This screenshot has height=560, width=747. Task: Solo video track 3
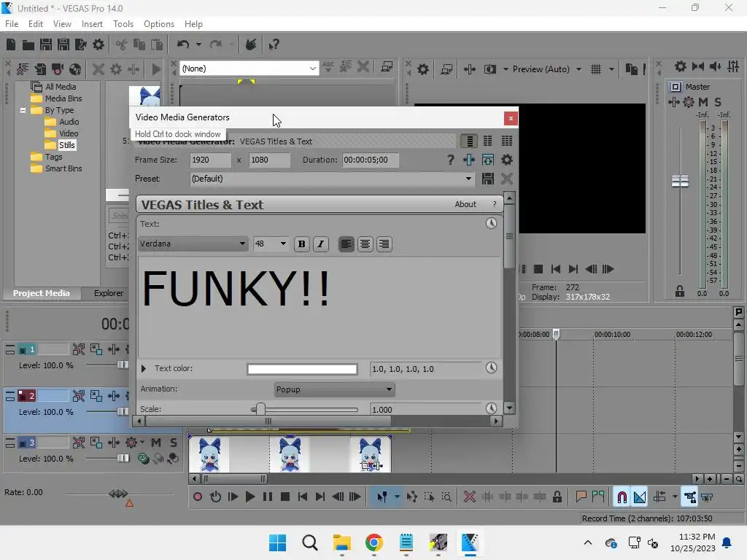[174, 443]
